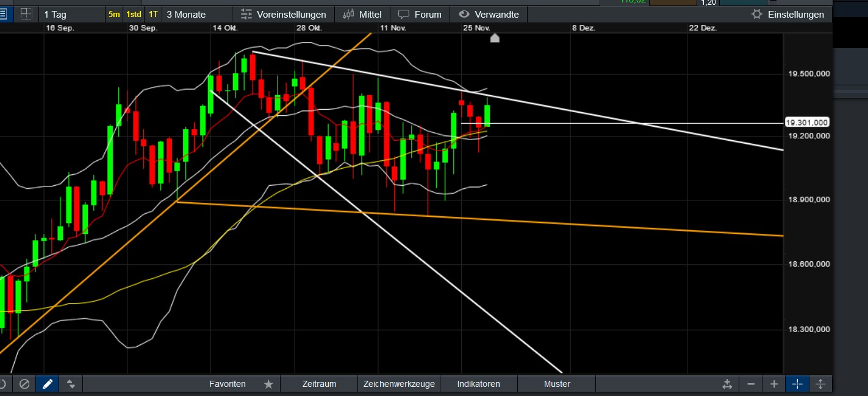Click the vertical scale arrows icon

[x=820, y=384]
